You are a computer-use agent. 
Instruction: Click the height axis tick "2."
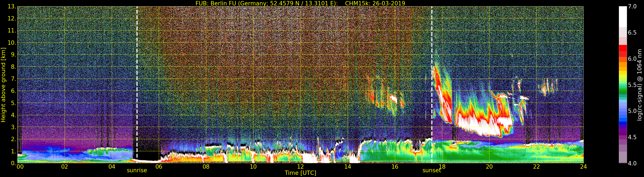point(13,139)
